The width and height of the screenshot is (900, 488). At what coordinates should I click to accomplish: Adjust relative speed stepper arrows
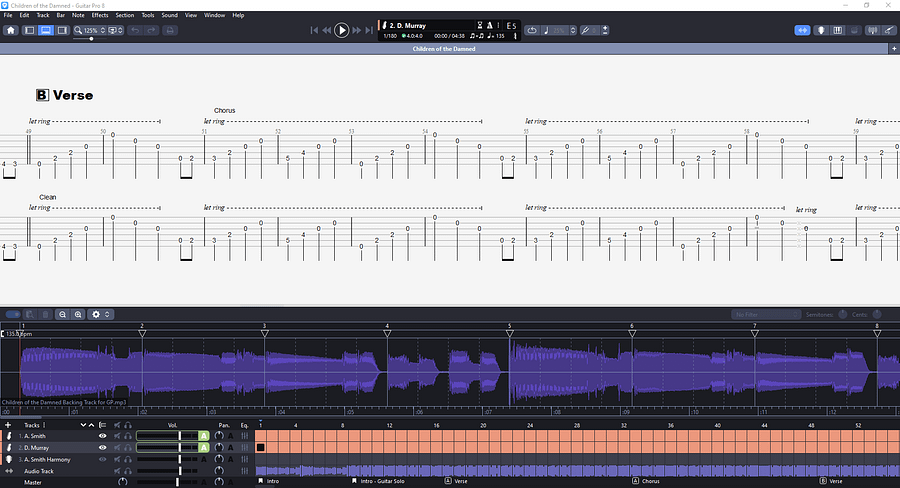pos(573,30)
